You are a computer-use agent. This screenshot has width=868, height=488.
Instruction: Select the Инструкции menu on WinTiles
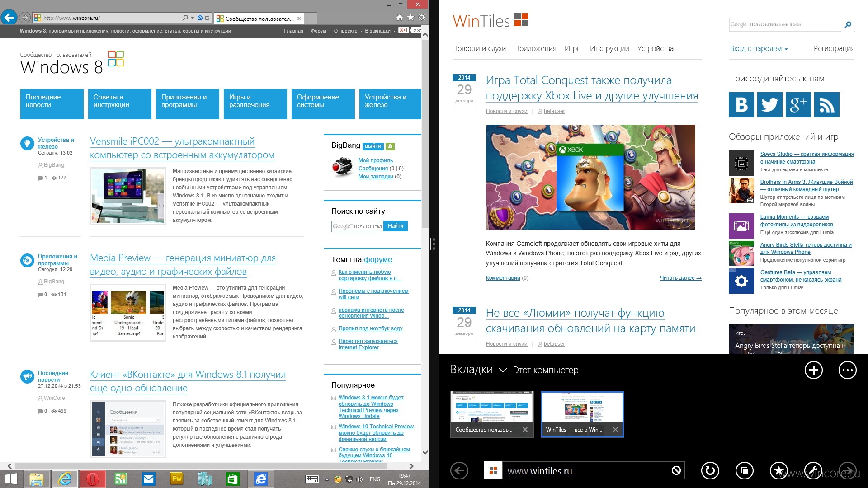pos(609,48)
